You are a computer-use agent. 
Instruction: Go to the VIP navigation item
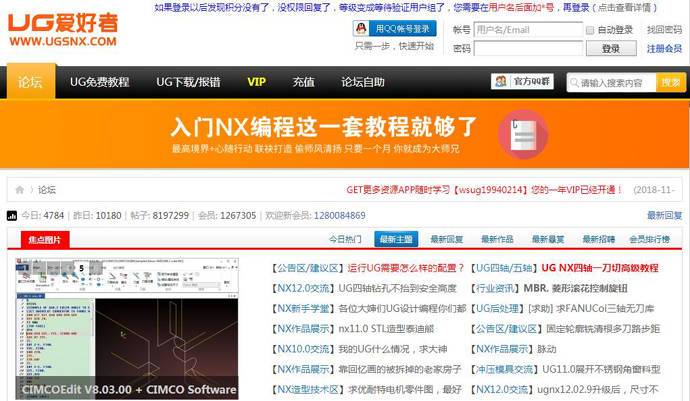pyautogui.click(x=256, y=82)
